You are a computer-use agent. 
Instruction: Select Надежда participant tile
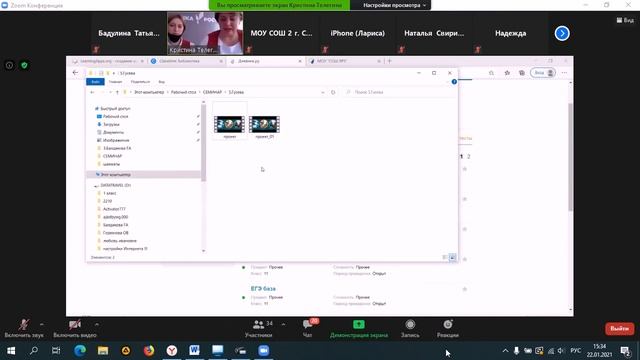[511, 33]
